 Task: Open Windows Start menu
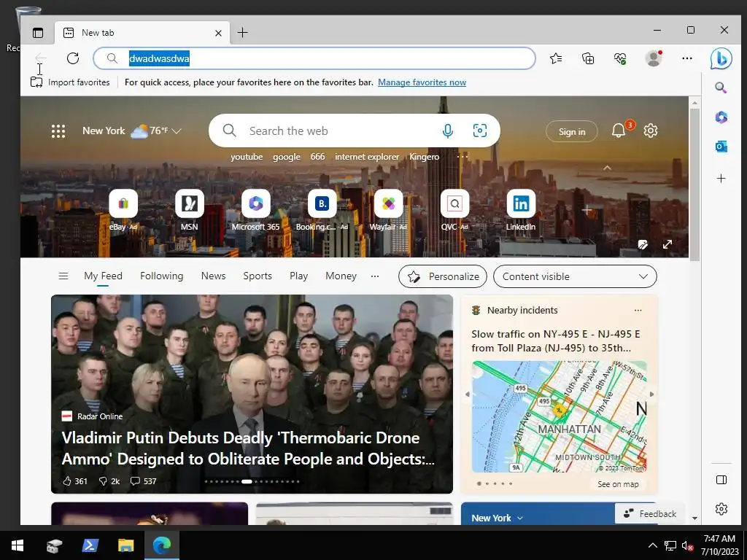click(x=18, y=545)
